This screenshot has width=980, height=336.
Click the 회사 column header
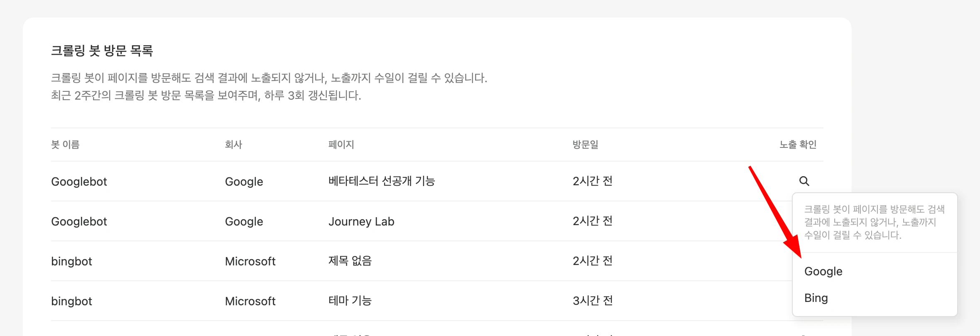[233, 145]
